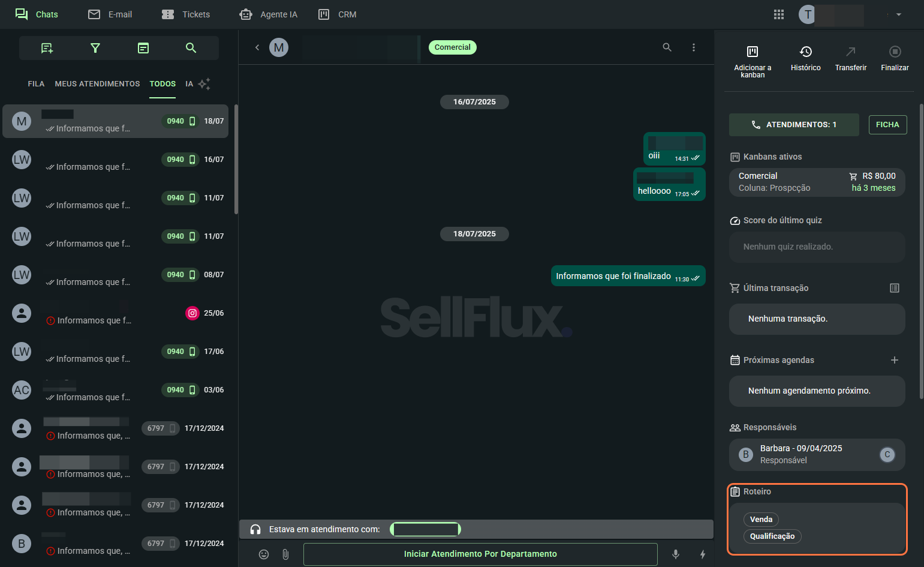924x567 pixels.
Task: Select the FILA tab
Action: point(36,84)
